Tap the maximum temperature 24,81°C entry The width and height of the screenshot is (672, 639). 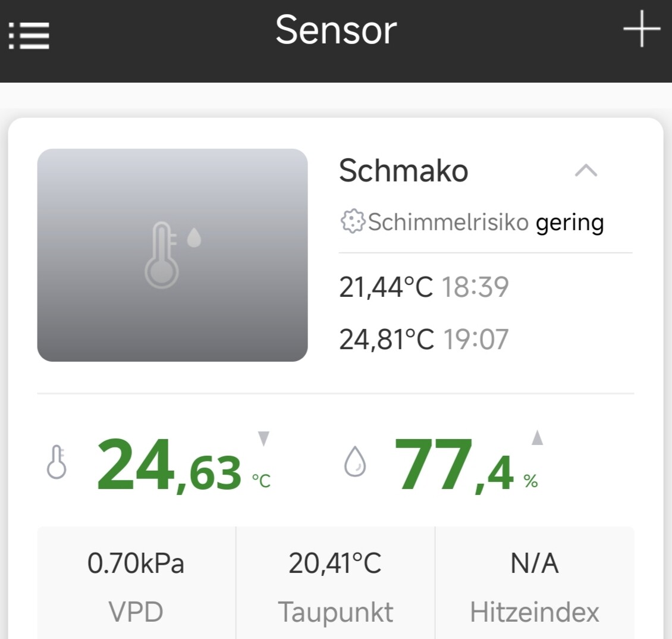coord(386,340)
